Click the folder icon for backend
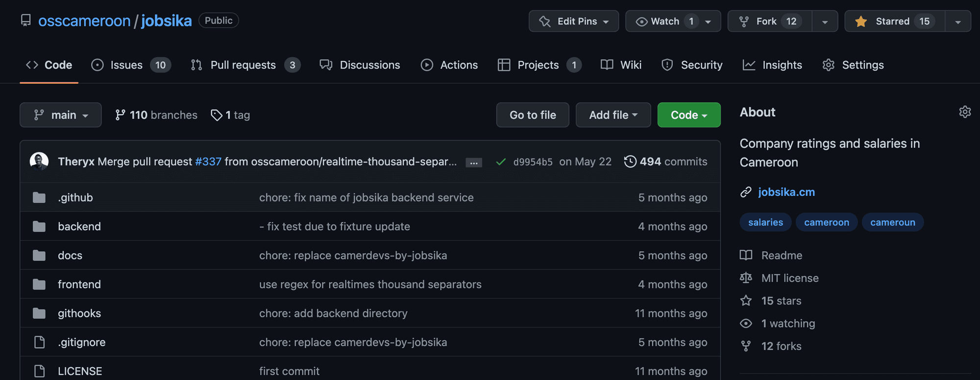980x380 pixels. [x=39, y=226]
